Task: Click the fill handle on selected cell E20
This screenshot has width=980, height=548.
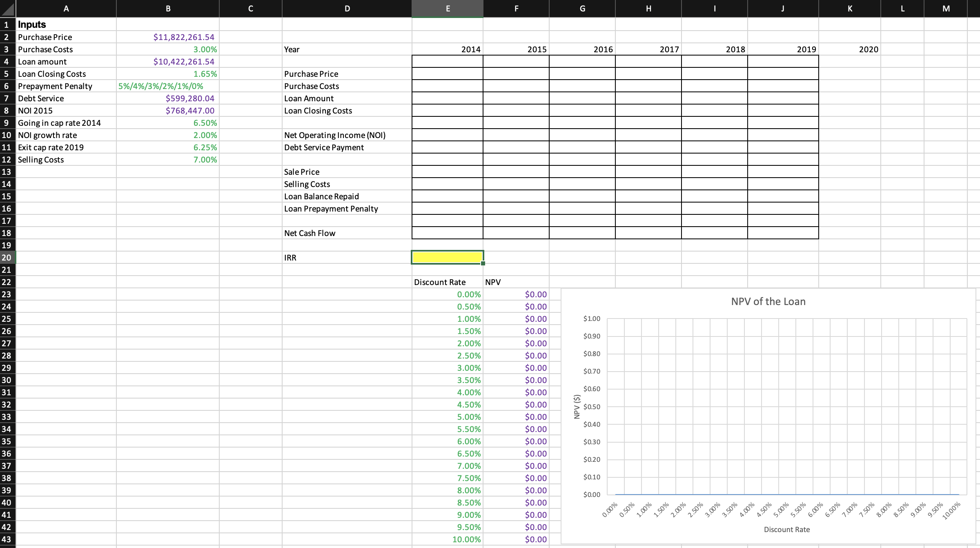Action: [x=482, y=264]
